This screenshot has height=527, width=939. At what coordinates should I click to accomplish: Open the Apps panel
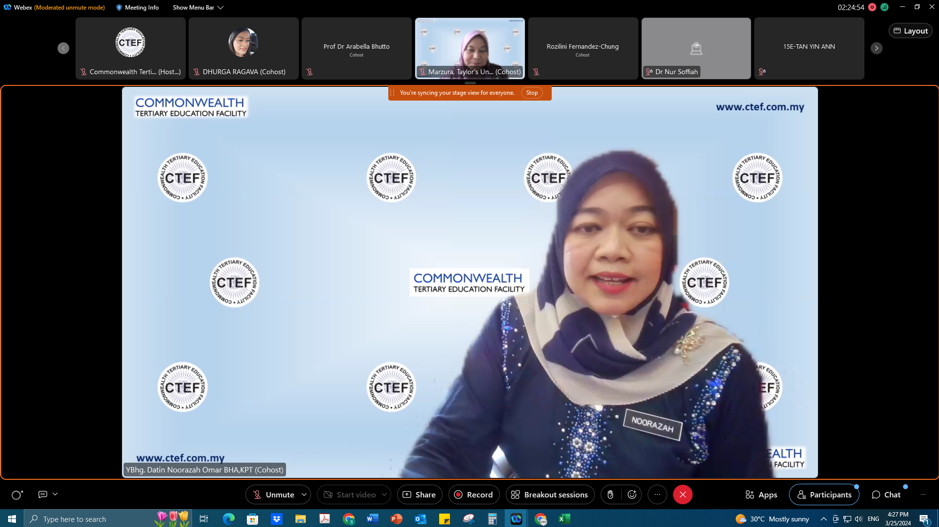(x=761, y=495)
